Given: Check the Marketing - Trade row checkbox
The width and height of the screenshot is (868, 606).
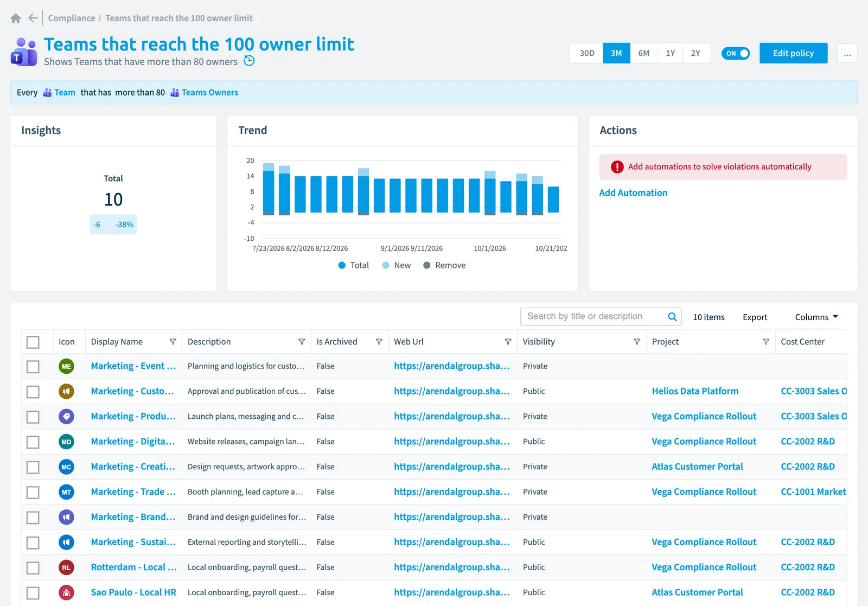Looking at the screenshot, I should click(x=33, y=493).
